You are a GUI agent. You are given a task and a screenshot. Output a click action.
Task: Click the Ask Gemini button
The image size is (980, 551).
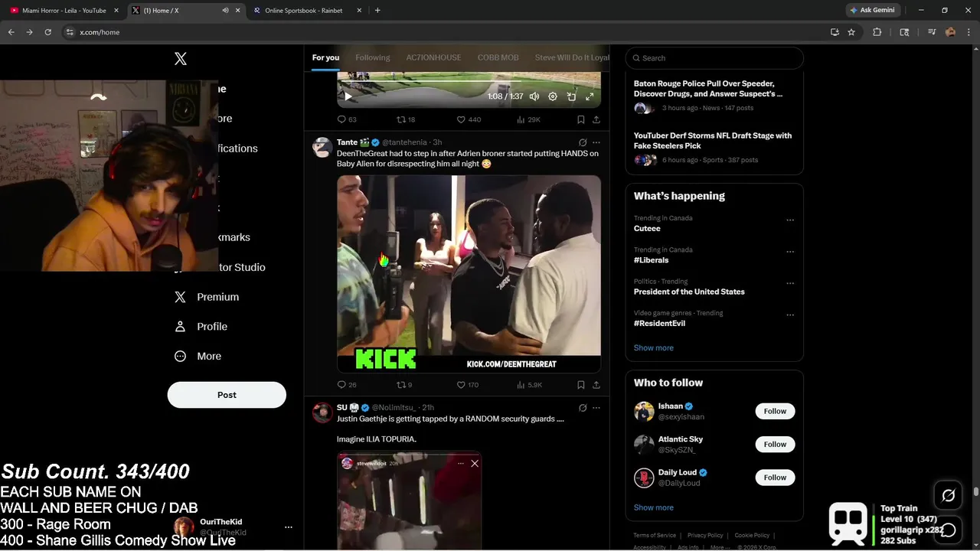[871, 11]
